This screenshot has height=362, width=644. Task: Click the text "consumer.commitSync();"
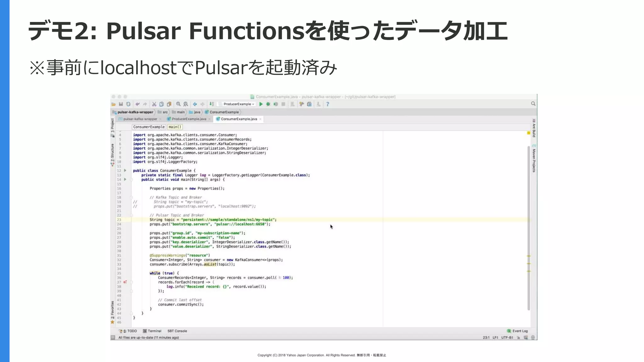(x=181, y=304)
